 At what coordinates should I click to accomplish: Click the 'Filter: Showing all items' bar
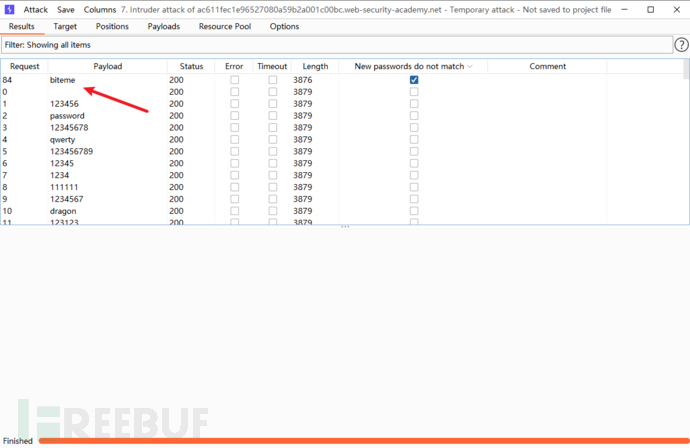coord(336,45)
